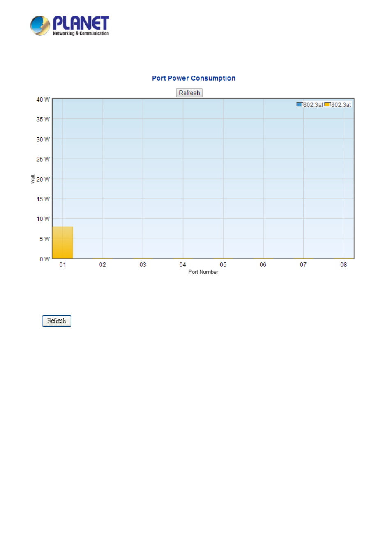Click the 20 W y-axis label

coord(43,179)
